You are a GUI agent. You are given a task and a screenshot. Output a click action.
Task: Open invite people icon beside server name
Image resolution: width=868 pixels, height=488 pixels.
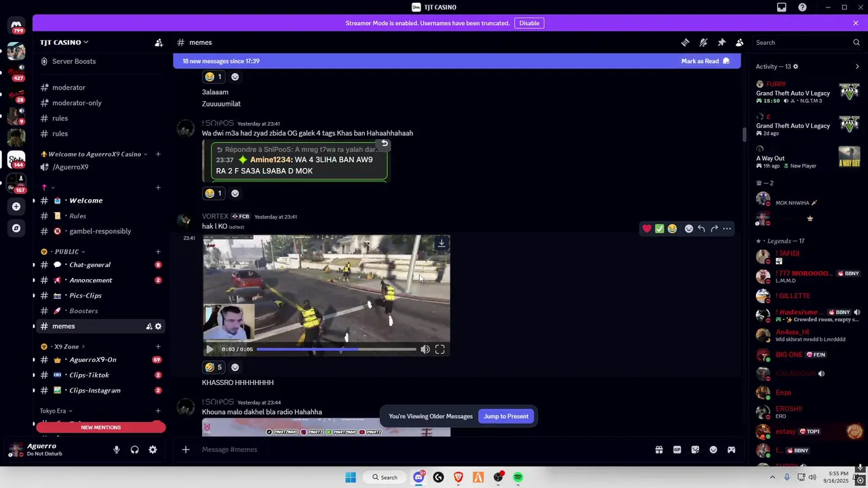[x=159, y=42]
